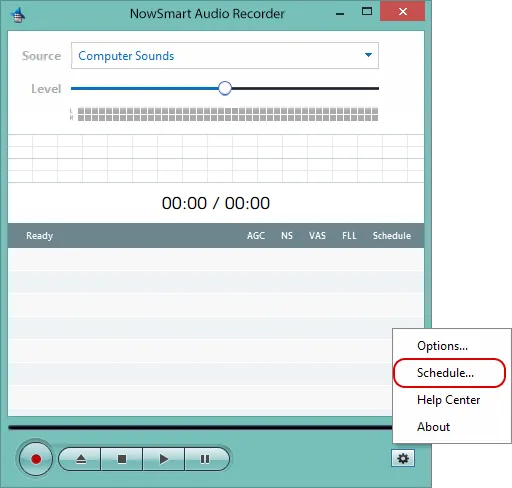Start recording with the red record button
512x488 pixels.
click(36, 459)
